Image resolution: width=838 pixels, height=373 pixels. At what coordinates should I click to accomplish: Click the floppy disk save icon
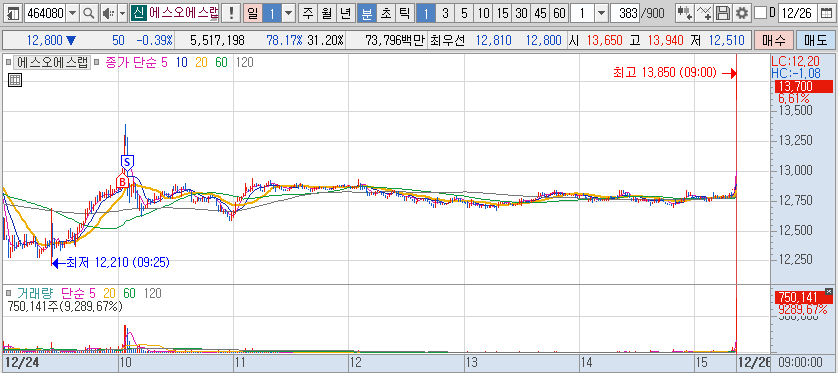(723, 14)
